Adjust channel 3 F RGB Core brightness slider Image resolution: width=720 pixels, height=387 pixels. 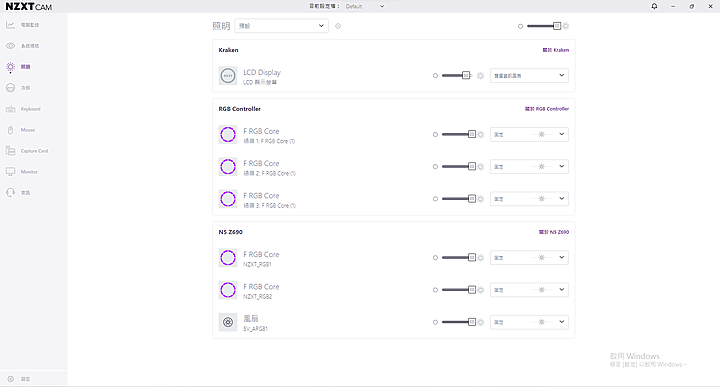pos(458,199)
